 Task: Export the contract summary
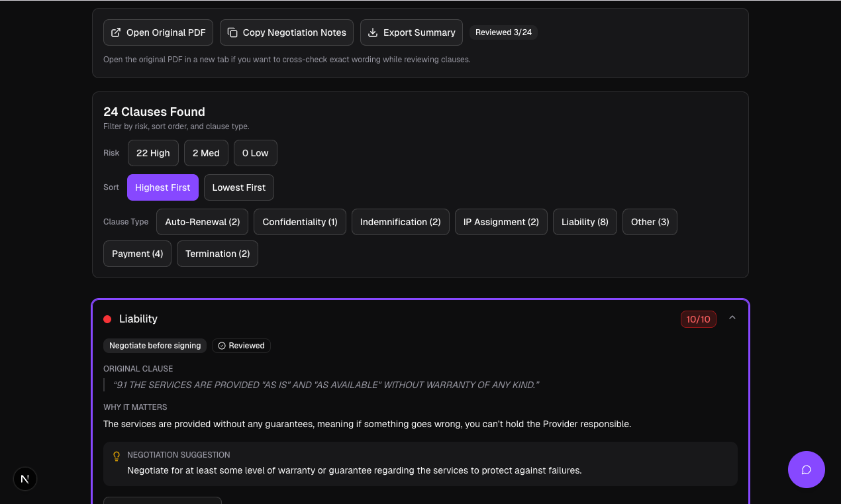pyautogui.click(x=411, y=32)
